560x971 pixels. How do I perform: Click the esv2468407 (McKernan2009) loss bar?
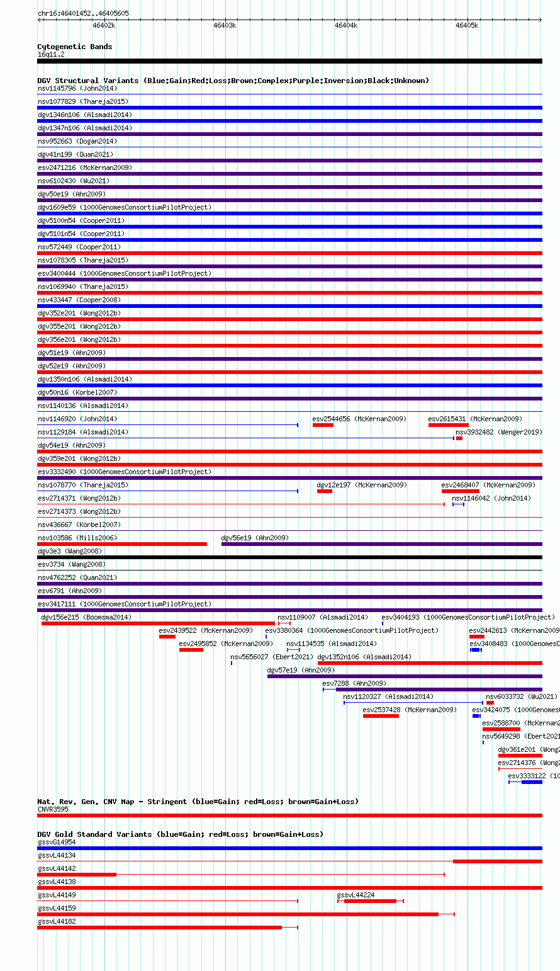pos(461,491)
